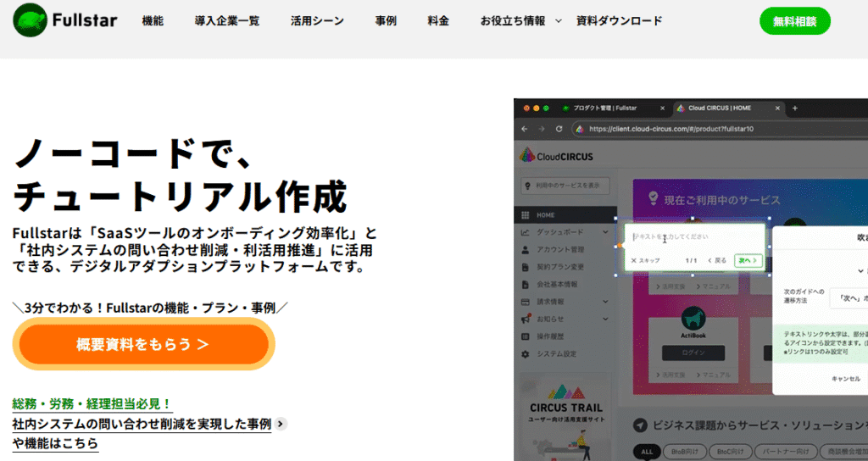This screenshot has height=461, width=868.
Task: Click the CloudCIRCUS logo in demo page
Action: [557, 156]
